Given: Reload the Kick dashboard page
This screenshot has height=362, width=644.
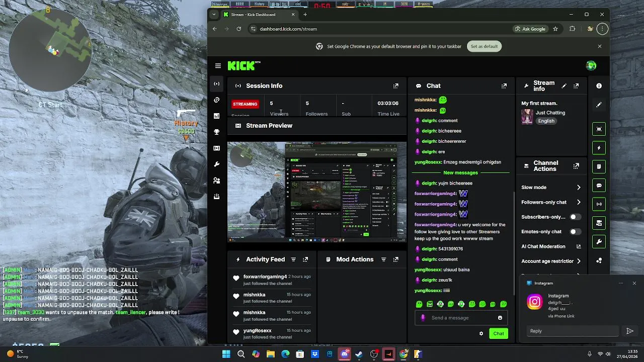Looking at the screenshot, I should [x=239, y=29].
